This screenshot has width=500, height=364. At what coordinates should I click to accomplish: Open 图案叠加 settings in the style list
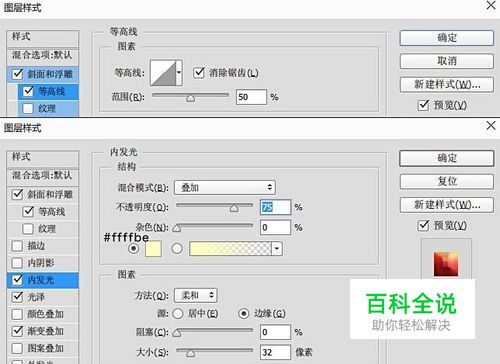(x=46, y=348)
